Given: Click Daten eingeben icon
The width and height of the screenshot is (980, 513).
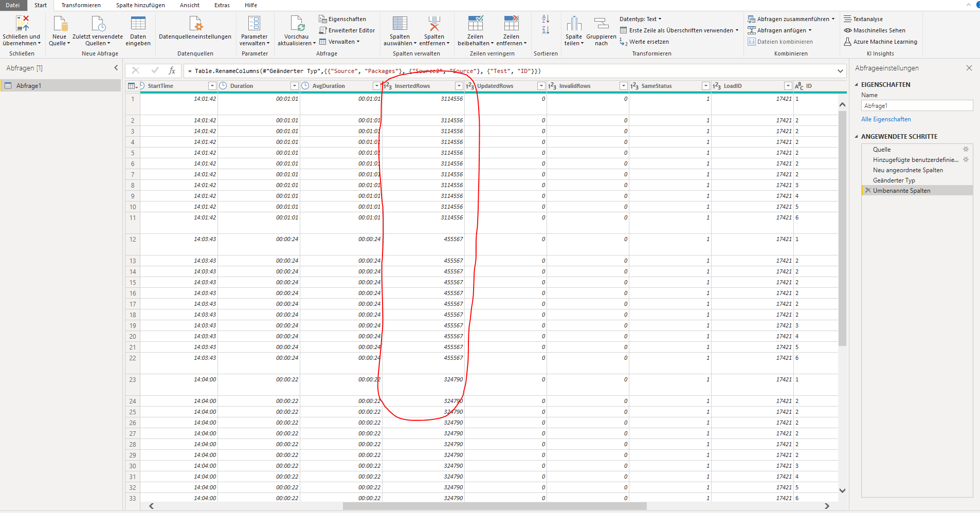Looking at the screenshot, I should pyautogui.click(x=138, y=24).
